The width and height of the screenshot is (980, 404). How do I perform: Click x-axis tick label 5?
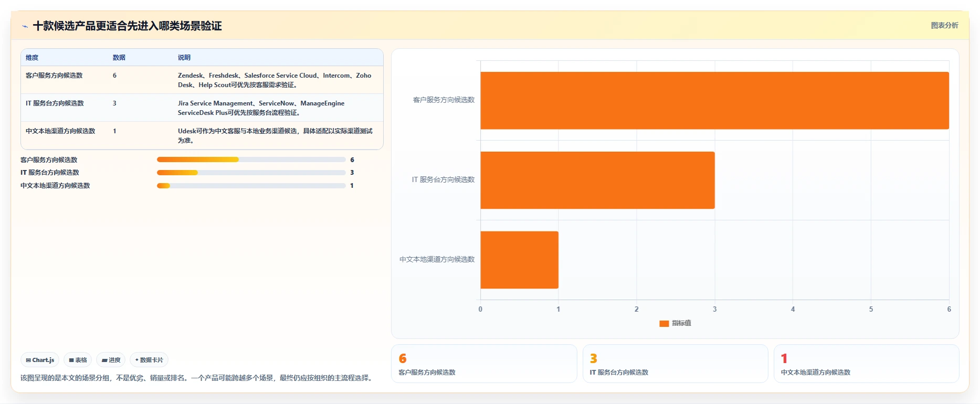click(x=871, y=309)
